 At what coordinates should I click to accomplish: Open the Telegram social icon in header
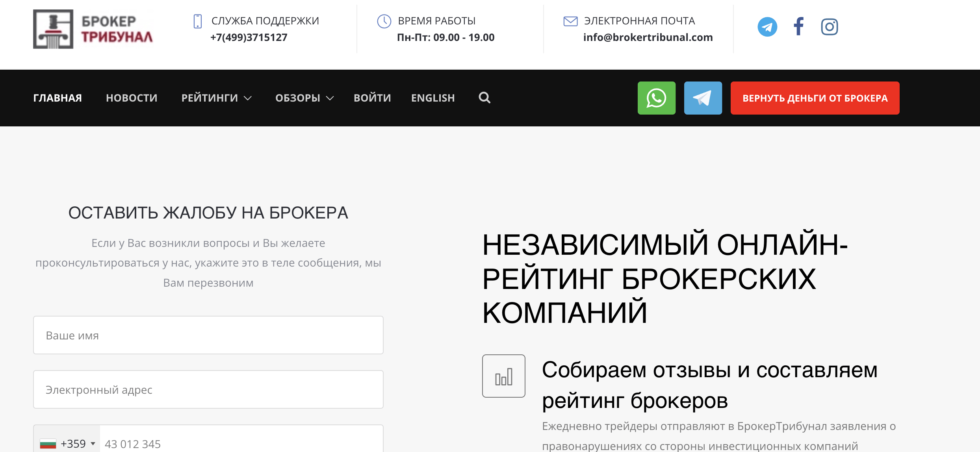coord(767,27)
